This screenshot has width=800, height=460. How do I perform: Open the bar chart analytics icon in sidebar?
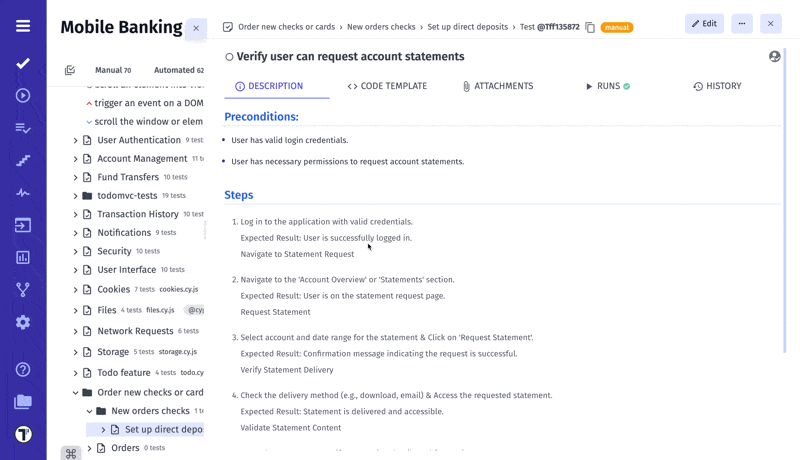click(23, 258)
